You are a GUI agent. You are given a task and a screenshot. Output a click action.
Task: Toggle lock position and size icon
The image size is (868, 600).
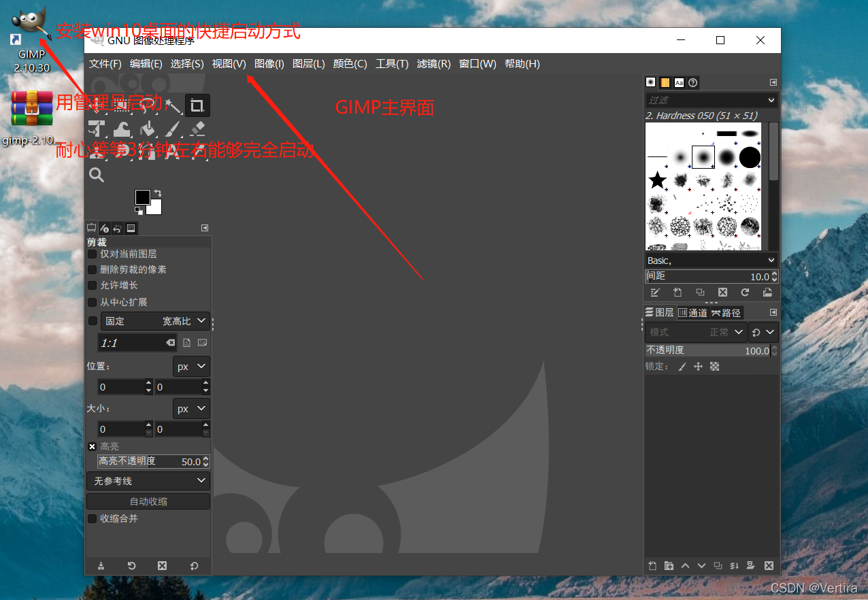point(698,367)
